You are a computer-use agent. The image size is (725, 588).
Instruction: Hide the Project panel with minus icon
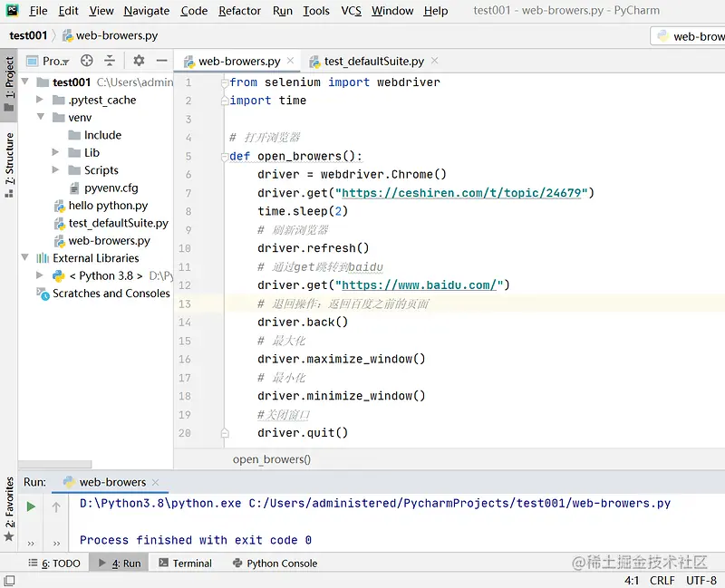pos(161,61)
